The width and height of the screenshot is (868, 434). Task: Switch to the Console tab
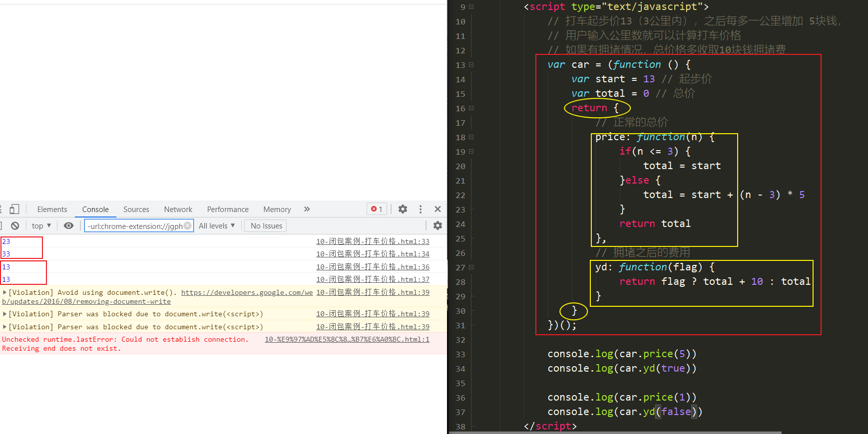pyautogui.click(x=95, y=210)
